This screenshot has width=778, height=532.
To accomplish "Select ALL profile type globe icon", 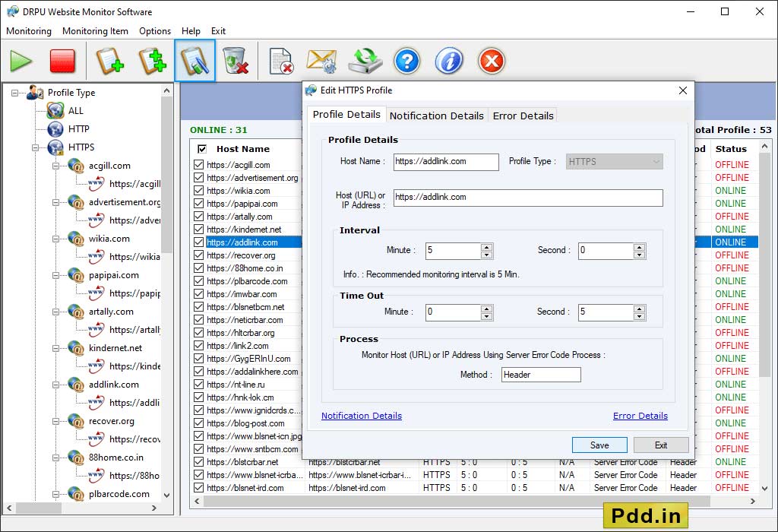I will (55, 111).
